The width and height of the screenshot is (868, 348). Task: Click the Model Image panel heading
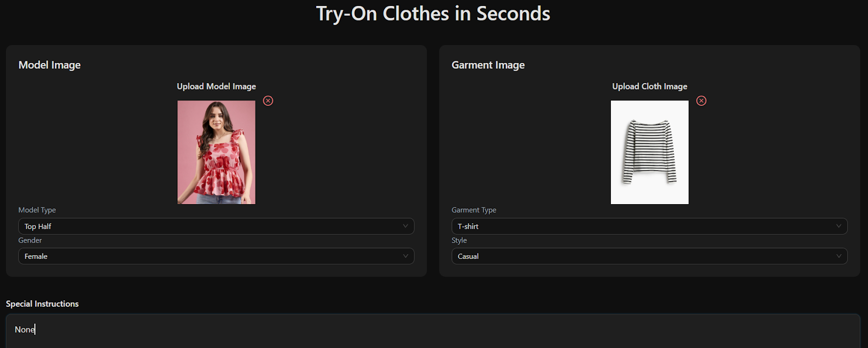click(49, 65)
